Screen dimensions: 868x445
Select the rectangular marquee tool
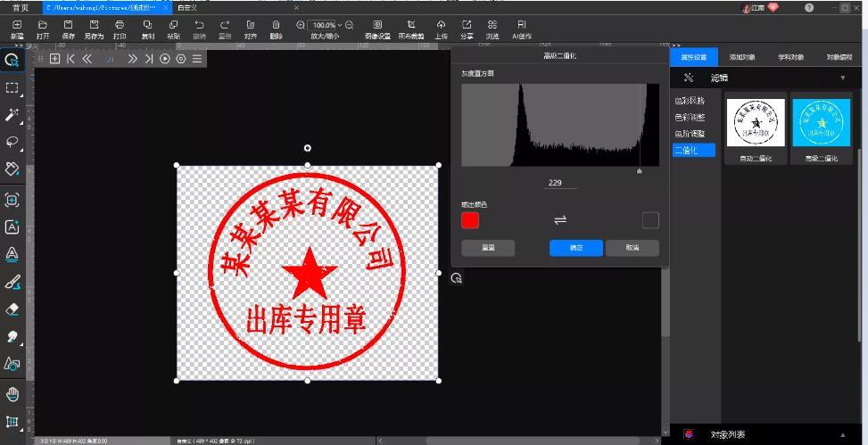click(x=12, y=88)
